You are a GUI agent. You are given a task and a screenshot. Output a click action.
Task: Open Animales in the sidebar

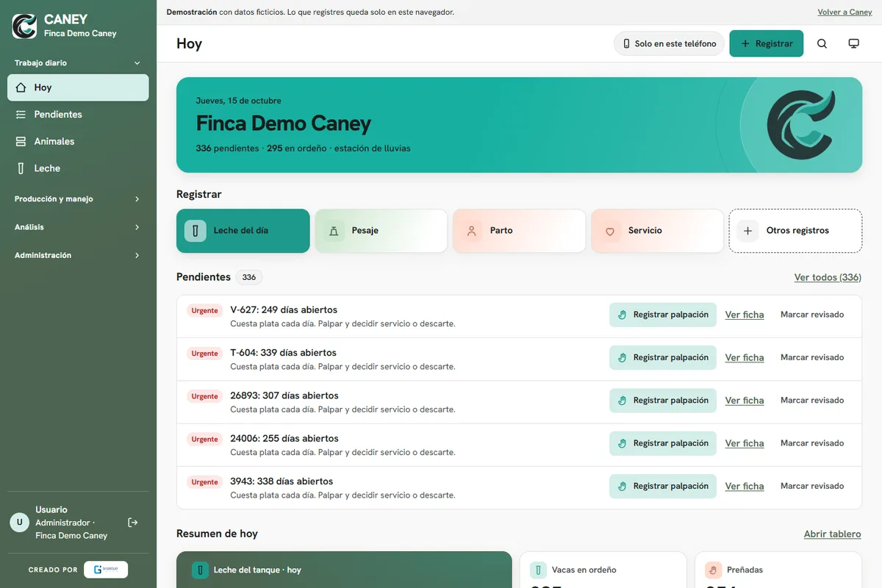point(78,141)
